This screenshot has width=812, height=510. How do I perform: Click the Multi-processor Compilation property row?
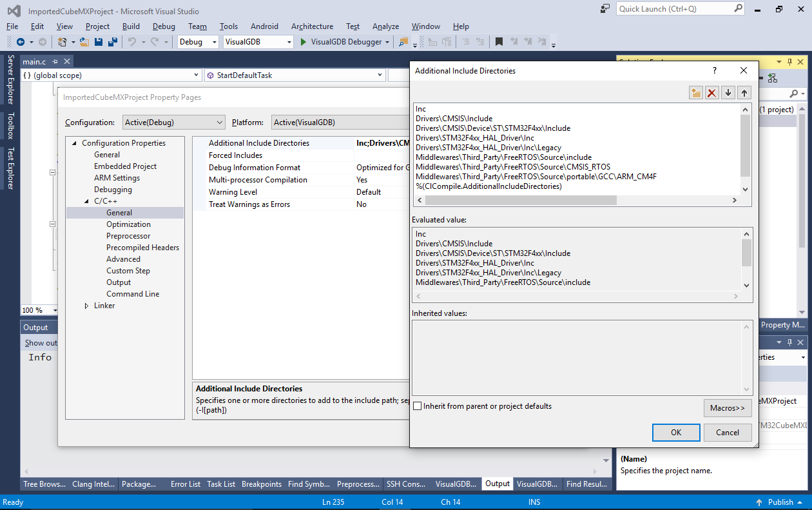tap(301, 180)
